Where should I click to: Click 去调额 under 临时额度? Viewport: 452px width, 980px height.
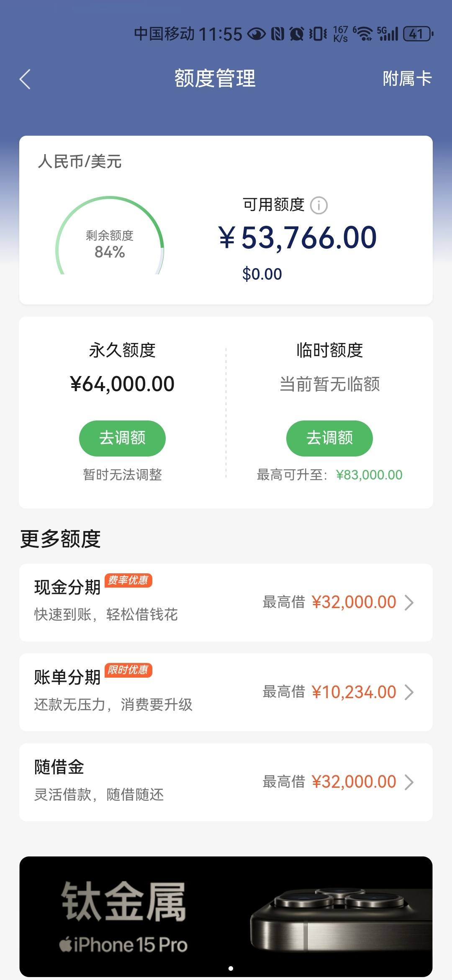pos(329,438)
